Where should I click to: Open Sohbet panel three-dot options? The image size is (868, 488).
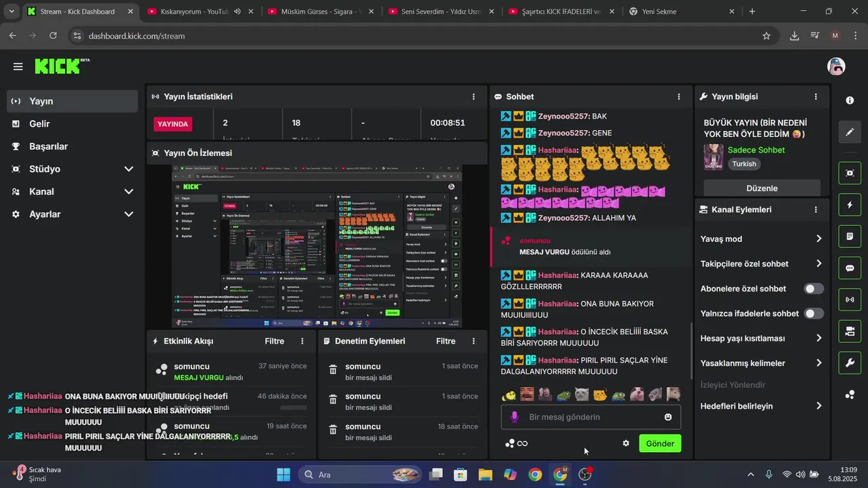[679, 97]
